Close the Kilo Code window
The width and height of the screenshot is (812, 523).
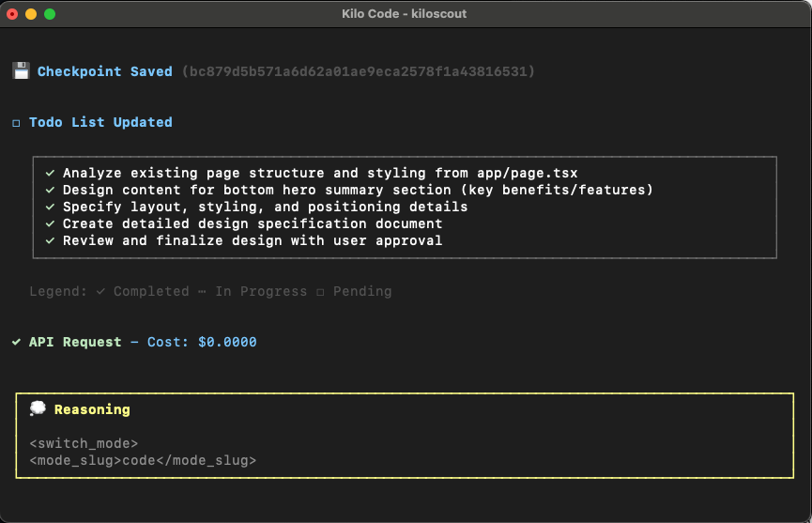12,14
